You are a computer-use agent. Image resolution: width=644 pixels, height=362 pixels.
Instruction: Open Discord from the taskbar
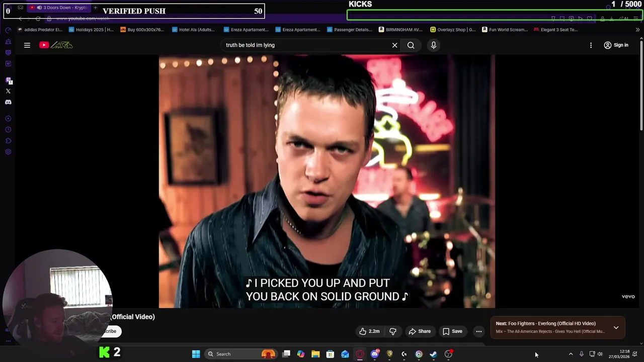(375, 354)
